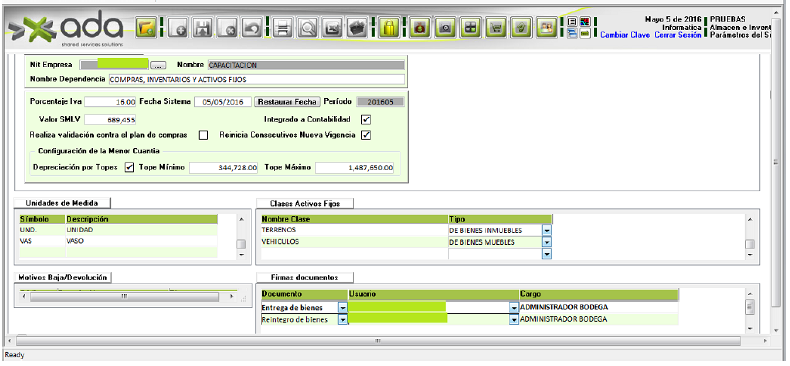Enable validación contra el plan de compras

[203, 135]
